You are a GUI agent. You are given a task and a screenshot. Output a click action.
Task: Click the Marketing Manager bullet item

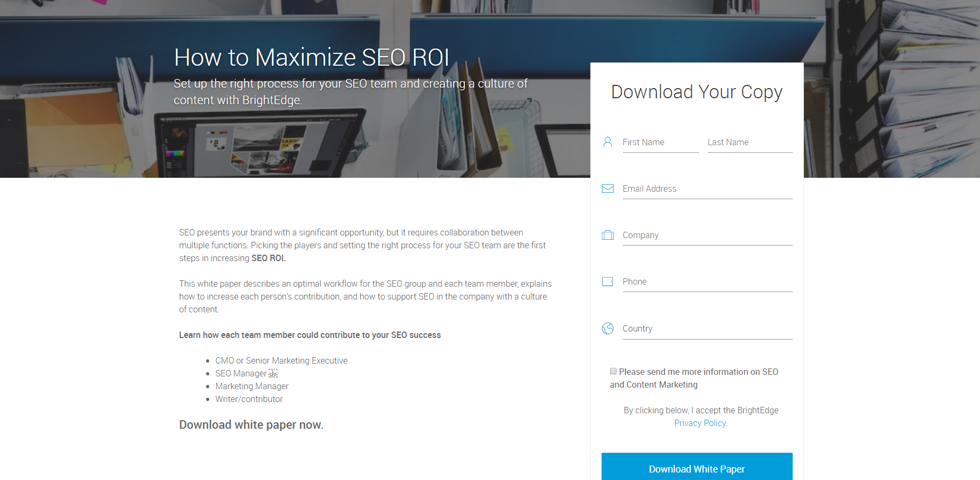coord(252,386)
